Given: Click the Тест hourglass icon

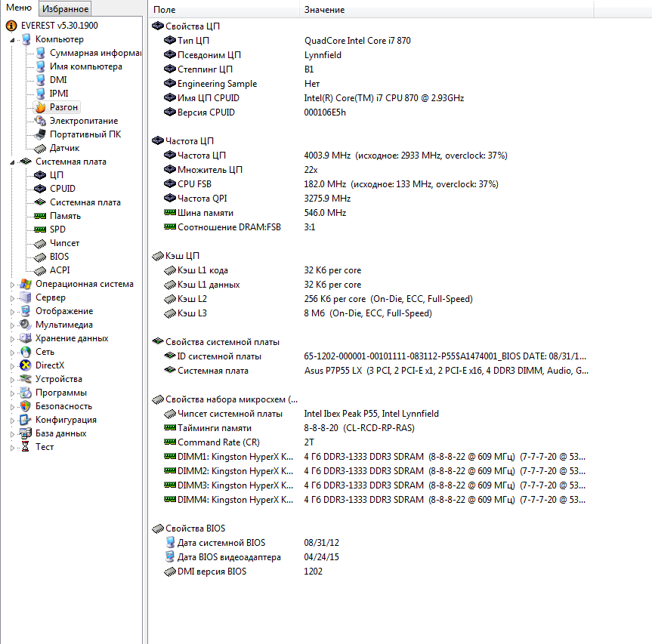Looking at the screenshot, I should click(x=26, y=447).
